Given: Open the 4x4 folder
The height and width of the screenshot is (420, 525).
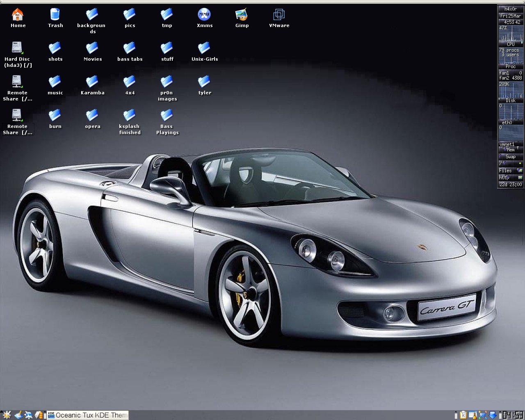Looking at the screenshot, I should [130, 85].
